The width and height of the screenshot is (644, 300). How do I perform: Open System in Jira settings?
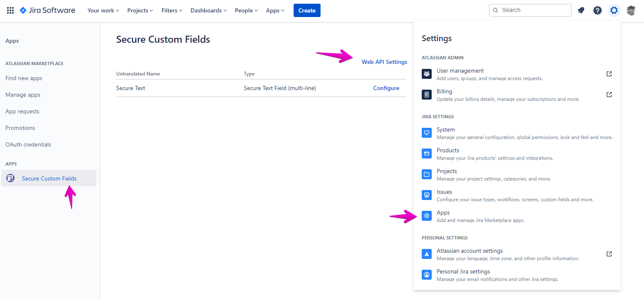(x=445, y=130)
